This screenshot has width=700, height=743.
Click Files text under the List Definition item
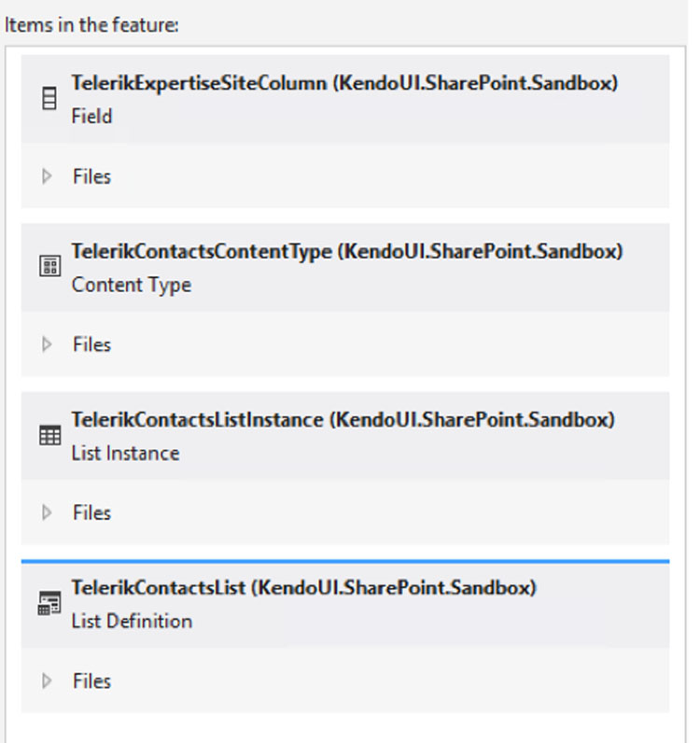92,680
